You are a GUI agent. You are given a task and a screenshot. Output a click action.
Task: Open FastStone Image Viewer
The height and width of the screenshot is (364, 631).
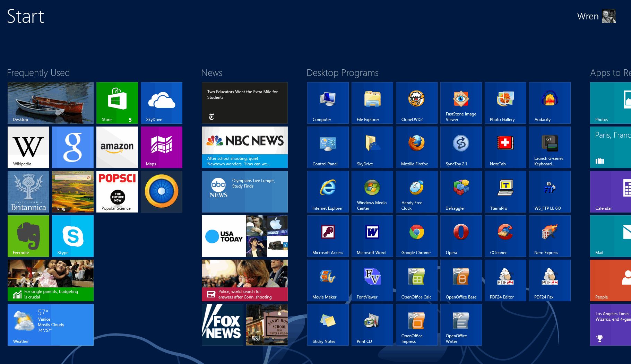click(461, 103)
